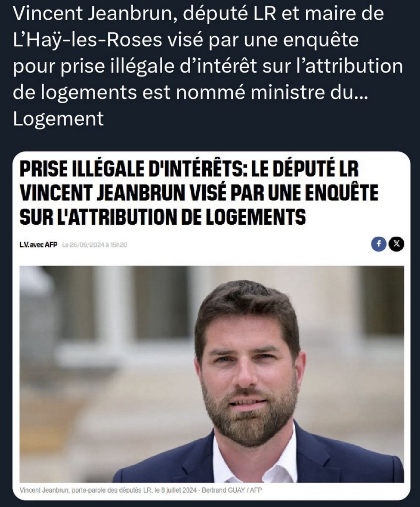Click the 'L.V. avec AFP' byline
The height and width of the screenshot is (507, 420).
click(38, 244)
